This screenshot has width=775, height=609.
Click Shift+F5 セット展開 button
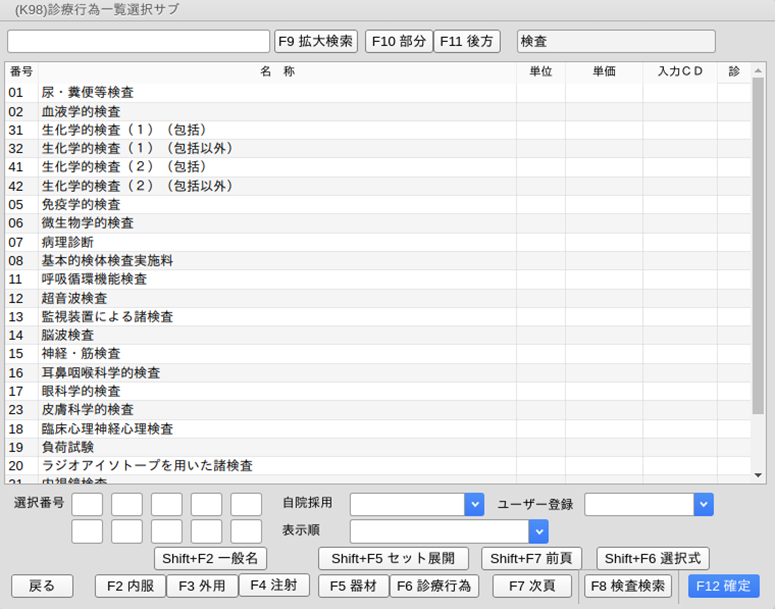click(x=393, y=558)
